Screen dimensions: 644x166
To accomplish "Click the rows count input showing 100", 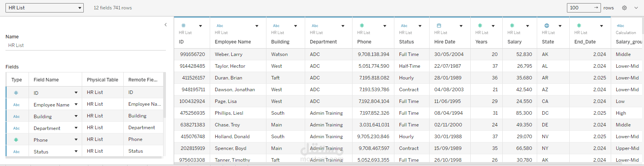I will 580,8.
